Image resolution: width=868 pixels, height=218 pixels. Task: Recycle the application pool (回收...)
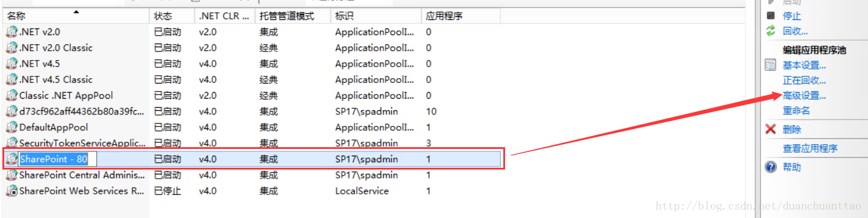[795, 31]
